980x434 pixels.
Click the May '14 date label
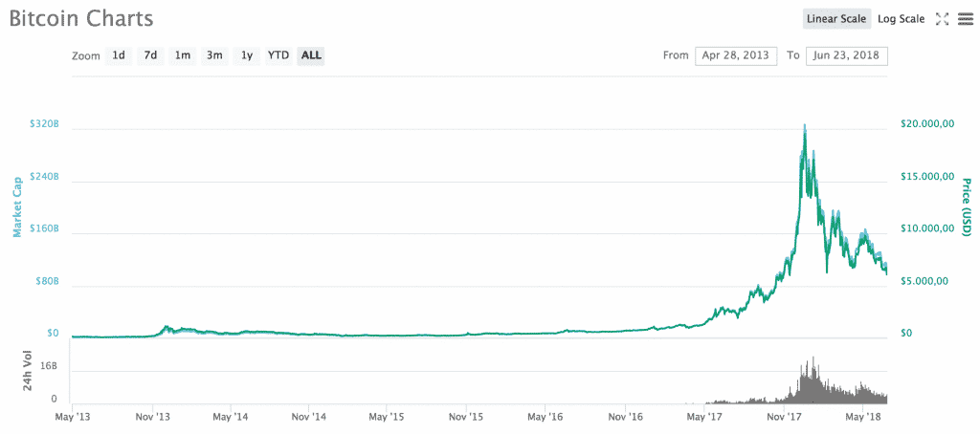point(232,415)
